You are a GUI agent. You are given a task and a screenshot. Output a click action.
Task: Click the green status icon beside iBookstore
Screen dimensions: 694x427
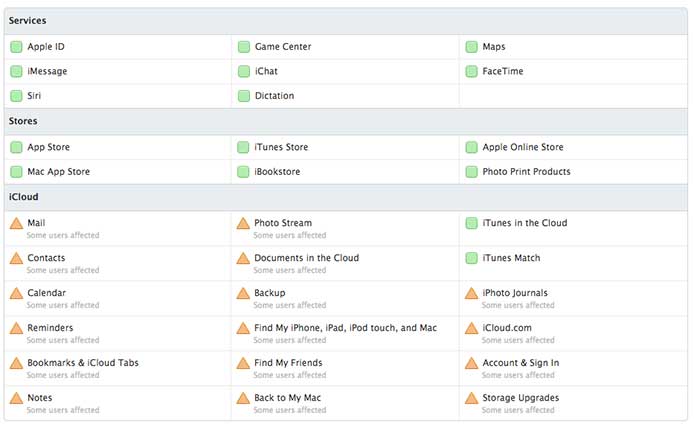[243, 172]
